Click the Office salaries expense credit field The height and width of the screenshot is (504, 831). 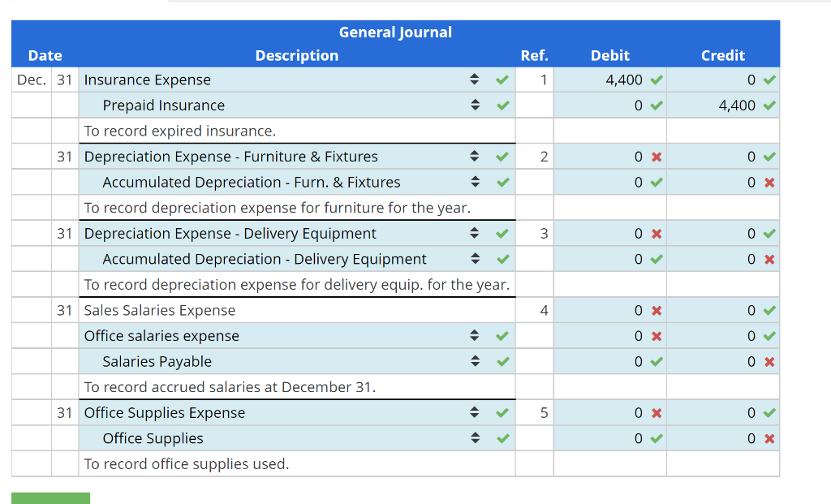pyautogui.click(x=723, y=335)
